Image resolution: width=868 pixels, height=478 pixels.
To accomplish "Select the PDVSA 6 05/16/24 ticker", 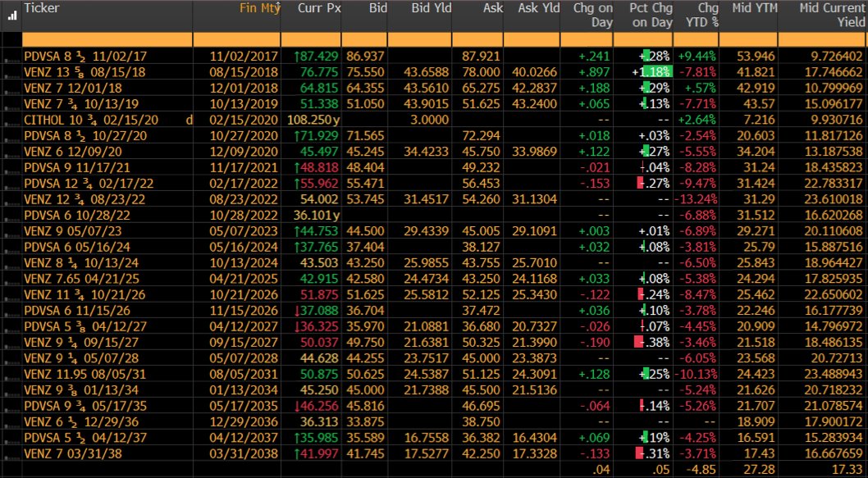I will pyautogui.click(x=77, y=247).
